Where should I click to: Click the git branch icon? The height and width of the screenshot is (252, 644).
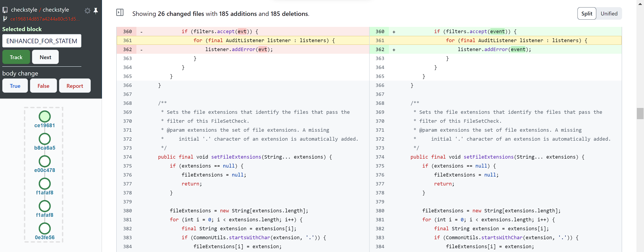[x=5, y=19]
